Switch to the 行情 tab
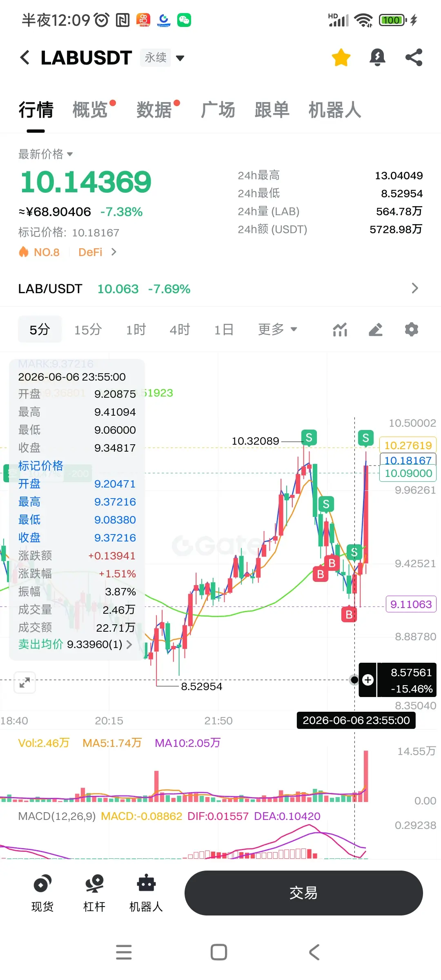 pyautogui.click(x=36, y=110)
